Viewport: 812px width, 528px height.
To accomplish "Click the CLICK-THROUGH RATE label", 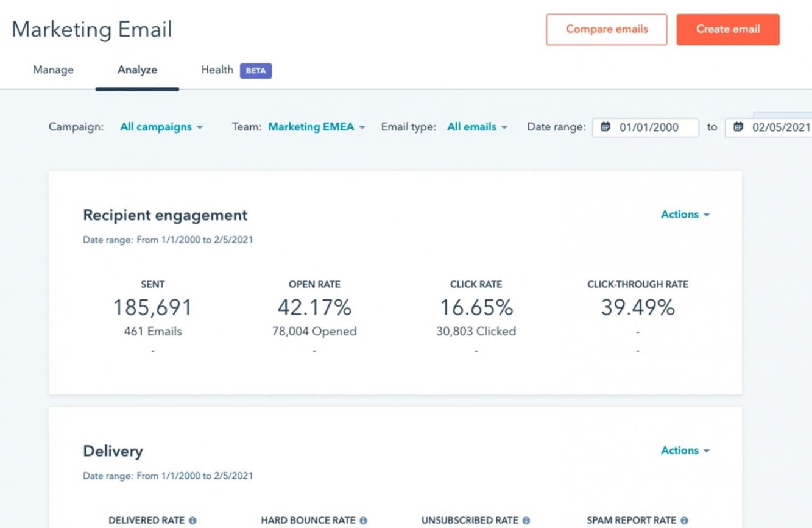I will tap(638, 284).
